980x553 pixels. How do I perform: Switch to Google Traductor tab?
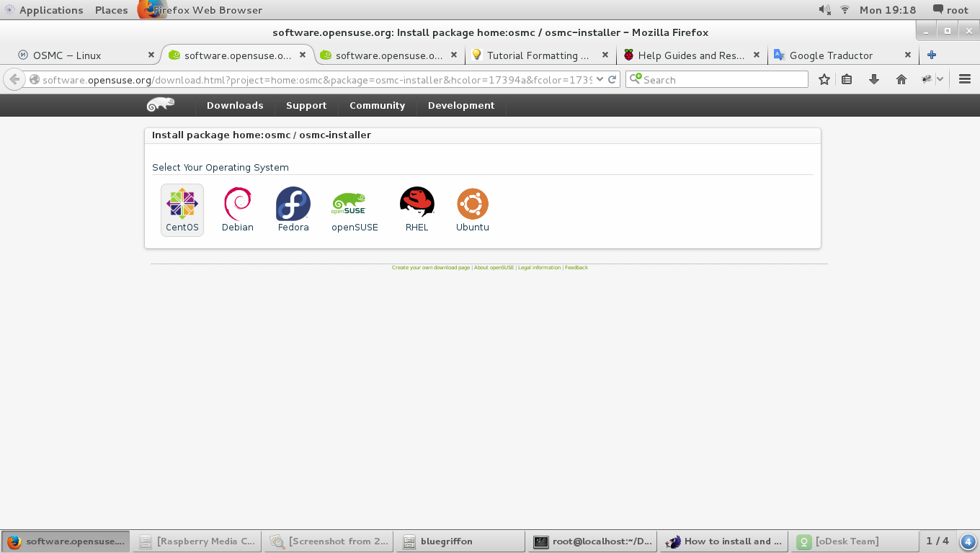(843, 55)
